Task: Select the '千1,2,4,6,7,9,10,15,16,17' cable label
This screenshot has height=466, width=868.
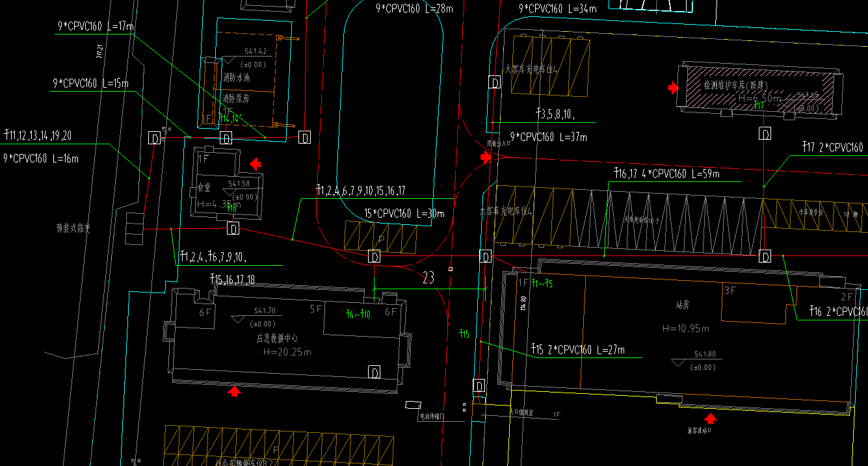Action: 361,190
